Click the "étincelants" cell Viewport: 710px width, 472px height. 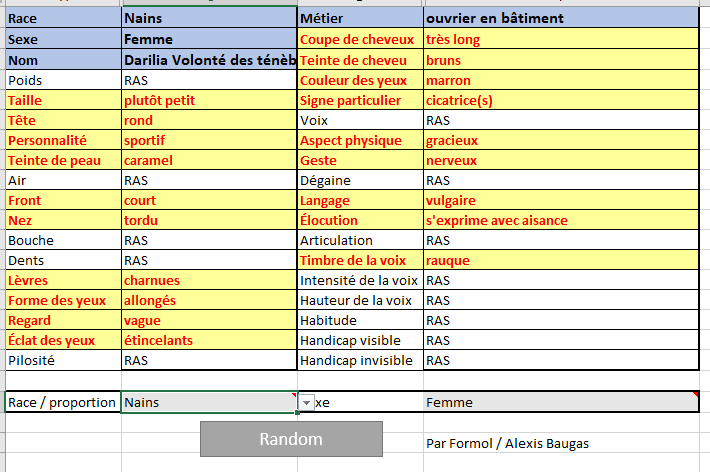point(209,340)
